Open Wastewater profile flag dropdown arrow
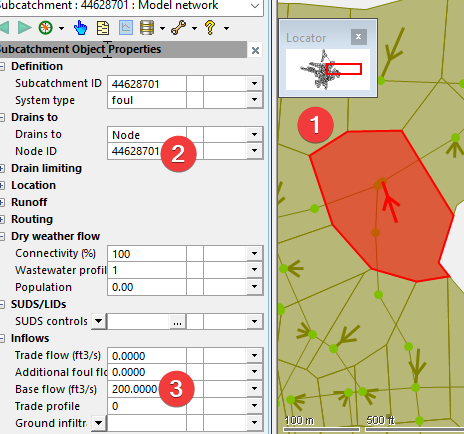 pos(254,270)
